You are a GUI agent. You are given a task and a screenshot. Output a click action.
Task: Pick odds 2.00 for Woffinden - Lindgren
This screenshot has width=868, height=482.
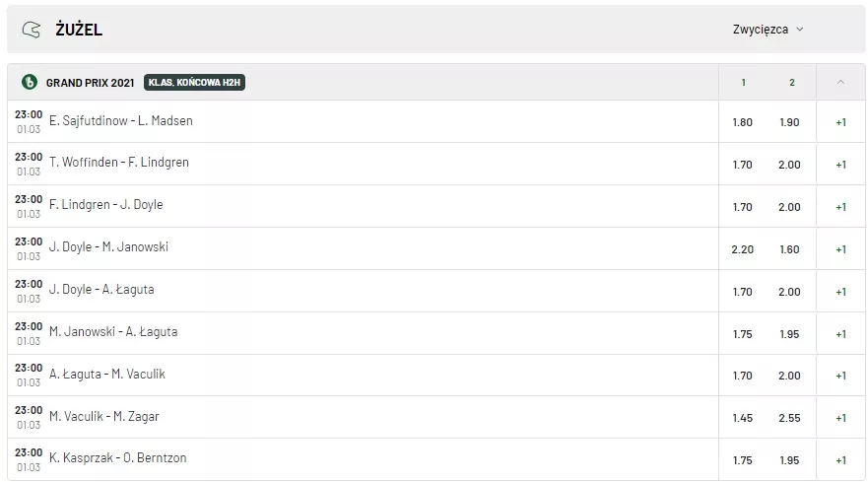coord(789,165)
